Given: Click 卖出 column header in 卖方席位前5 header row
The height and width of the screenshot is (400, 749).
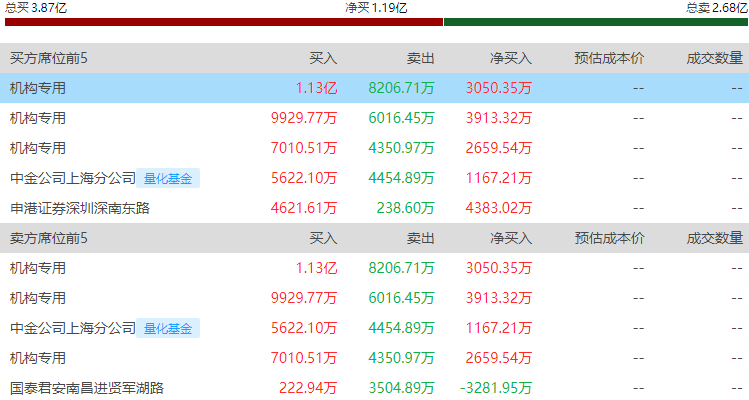Looking at the screenshot, I should pos(420,238).
